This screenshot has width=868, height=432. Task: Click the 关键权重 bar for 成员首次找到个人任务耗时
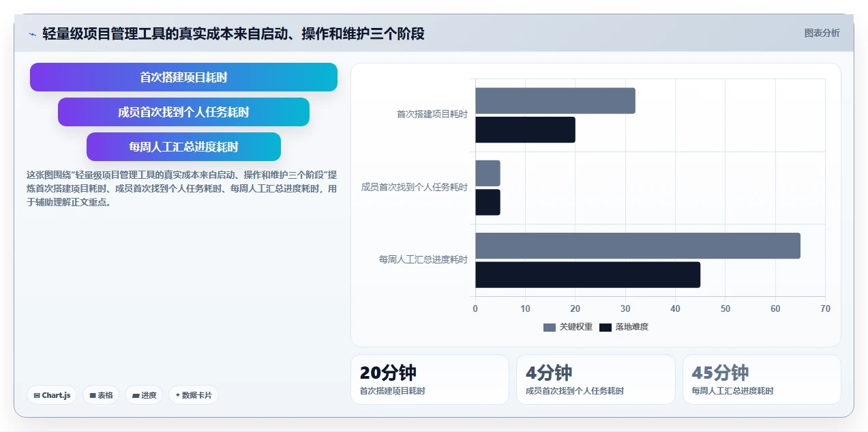(x=488, y=173)
